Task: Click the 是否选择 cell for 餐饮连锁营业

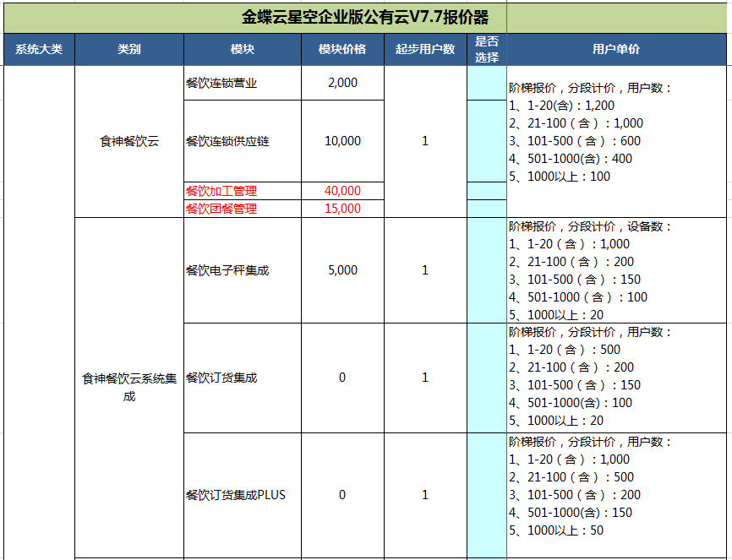Action: tap(487, 83)
